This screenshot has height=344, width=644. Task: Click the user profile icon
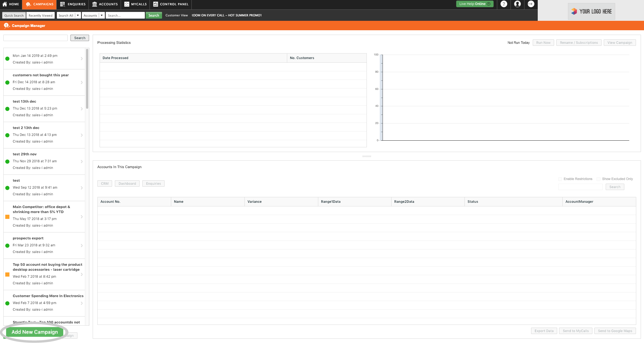pos(517,4)
